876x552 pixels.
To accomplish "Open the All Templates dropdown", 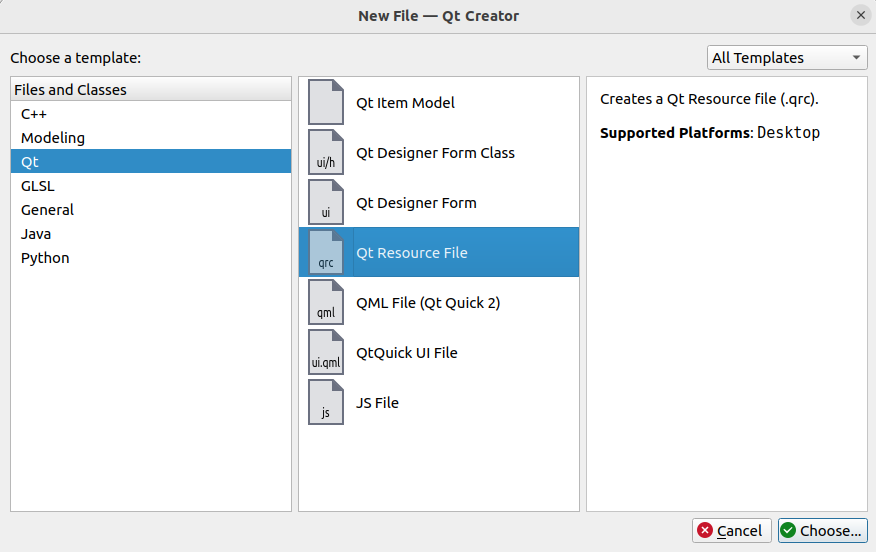I will tap(787, 58).
